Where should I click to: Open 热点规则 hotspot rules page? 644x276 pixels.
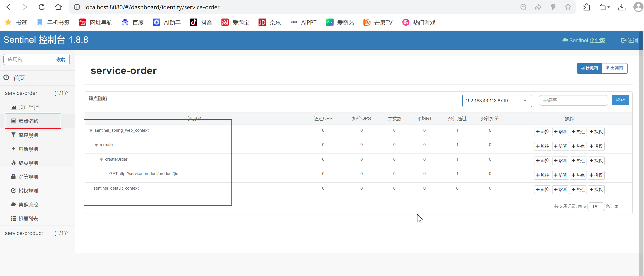click(28, 163)
